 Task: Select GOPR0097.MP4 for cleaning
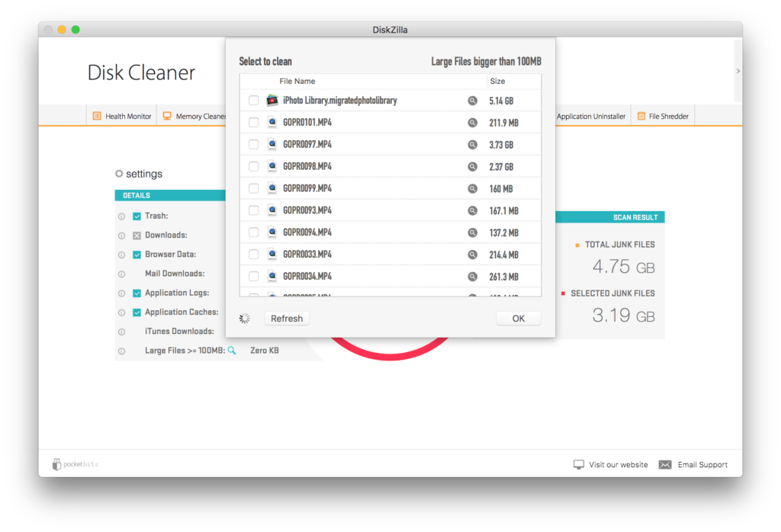pos(253,144)
